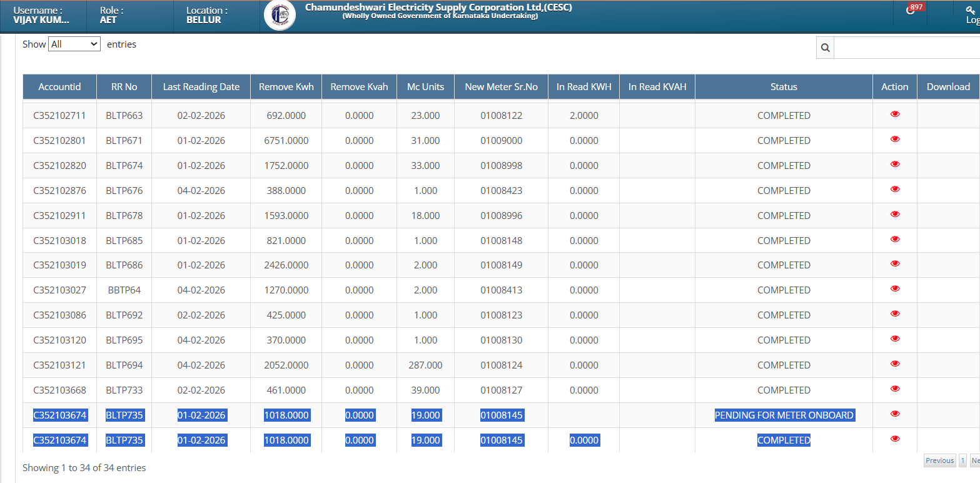Open the notification icon with 897 badge
The width and height of the screenshot is (980, 483).
911,11
